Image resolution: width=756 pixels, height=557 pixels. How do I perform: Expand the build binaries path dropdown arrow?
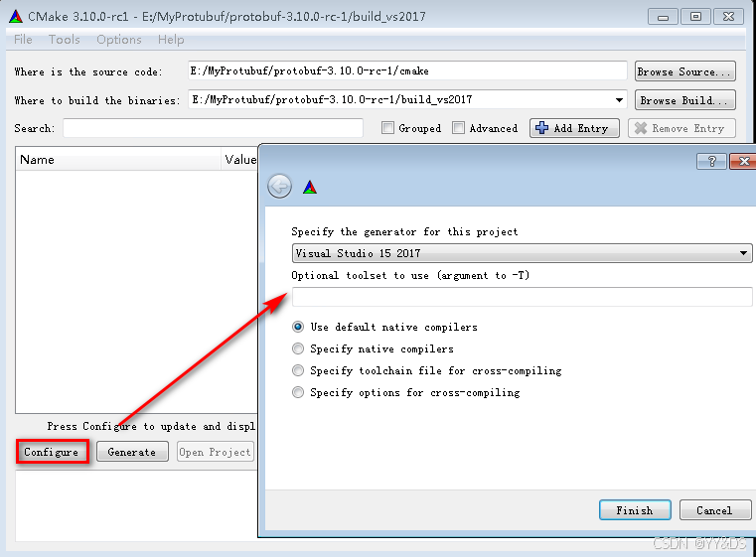tap(619, 100)
